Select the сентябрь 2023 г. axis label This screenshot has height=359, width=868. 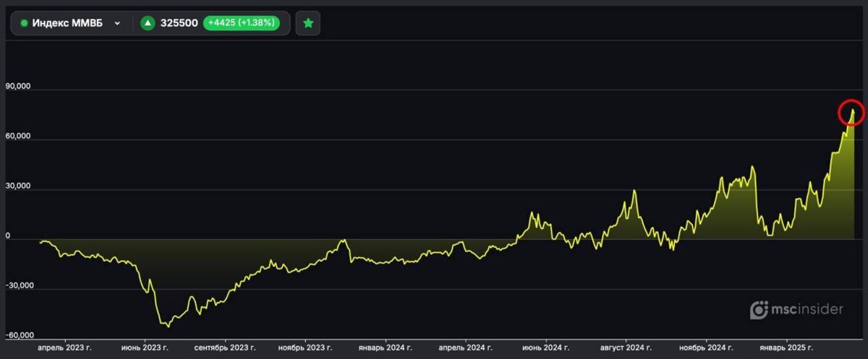point(225,347)
